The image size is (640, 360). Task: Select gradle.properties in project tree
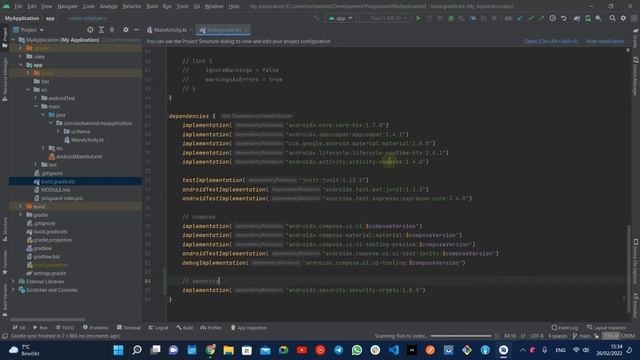pos(49,240)
